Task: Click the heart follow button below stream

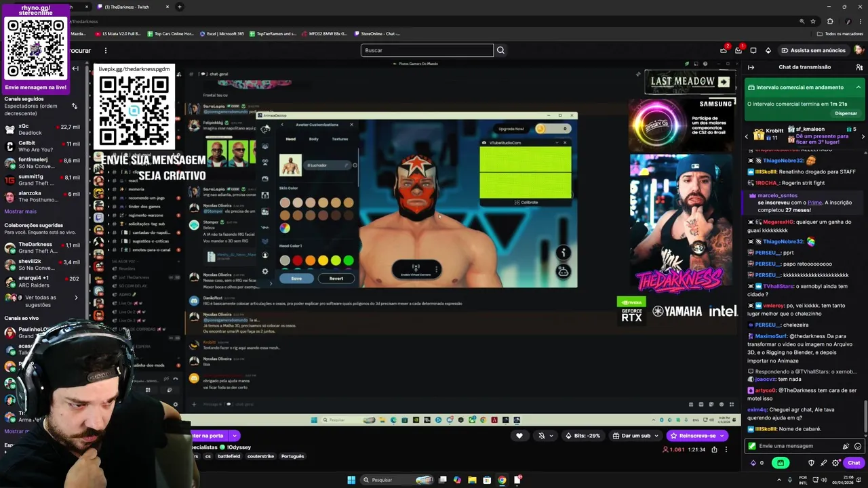Action: tap(519, 436)
